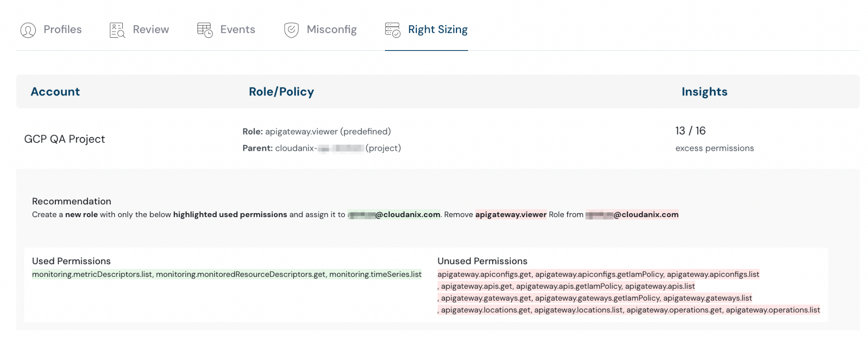Click the Misconfig shield icon
Screen dimensions: 868x338
(291, 30)
